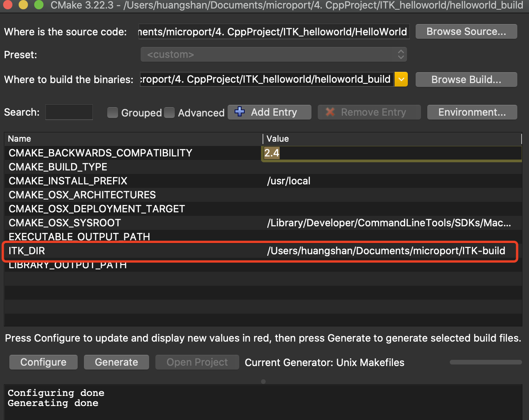The image size is (529, 420).
Task: Edit the 2.4 value cell
Action: click(392, 153)
